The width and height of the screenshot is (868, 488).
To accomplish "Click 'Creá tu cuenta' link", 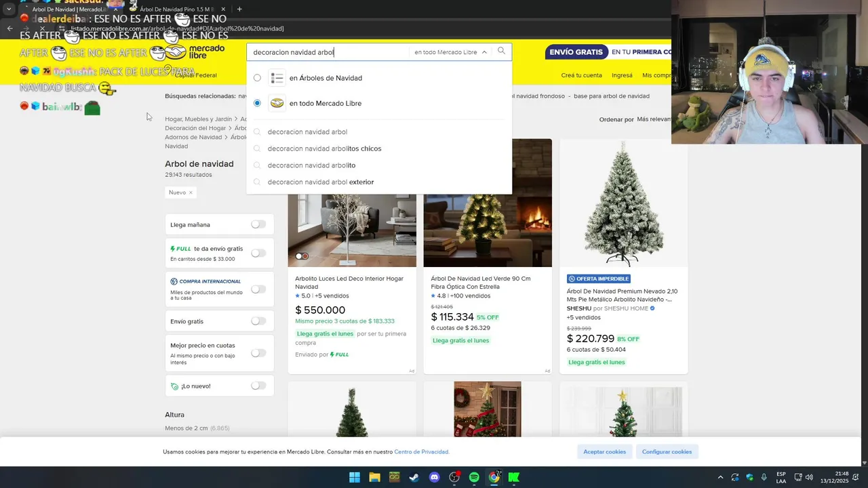I will click(x=581, y=75).
